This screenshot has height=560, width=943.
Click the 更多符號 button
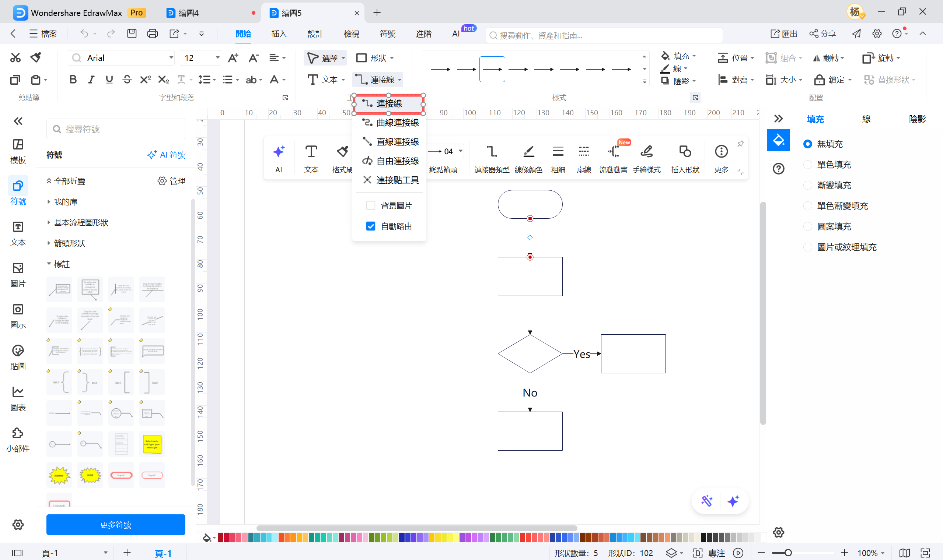click(116, 525)
